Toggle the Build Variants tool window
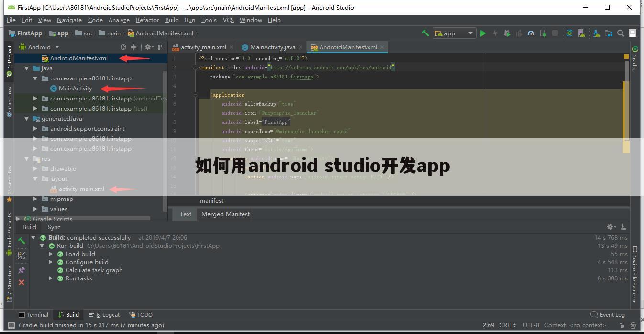 tap(9, 234)
